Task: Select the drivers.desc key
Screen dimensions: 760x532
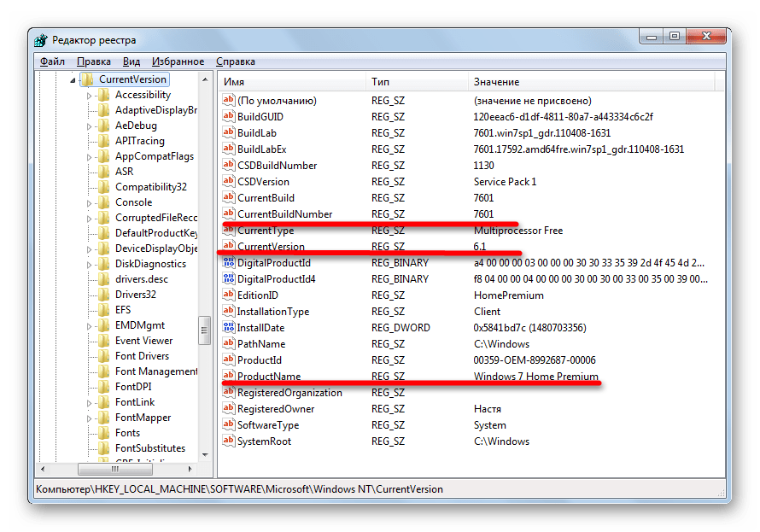Action: (142, 279)
